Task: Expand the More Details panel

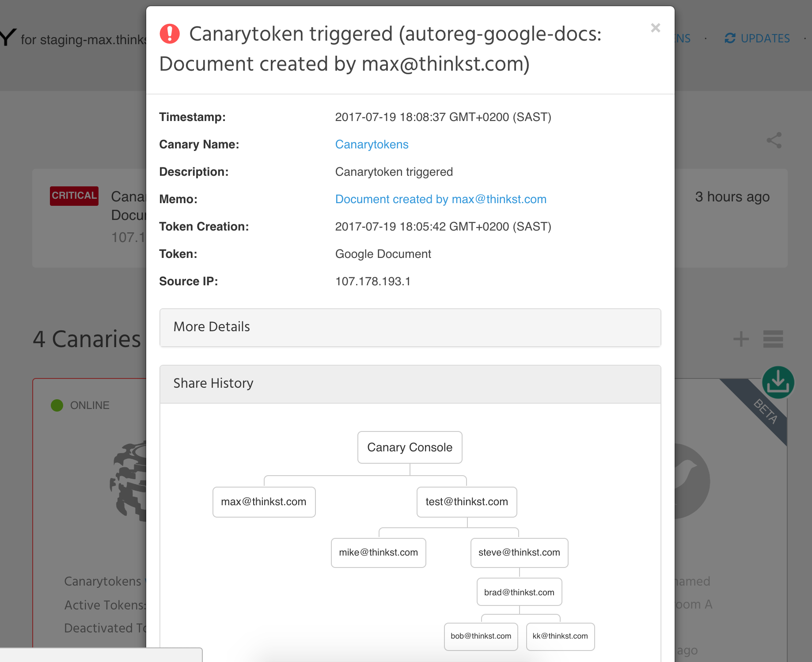Action: pos(410,327)
